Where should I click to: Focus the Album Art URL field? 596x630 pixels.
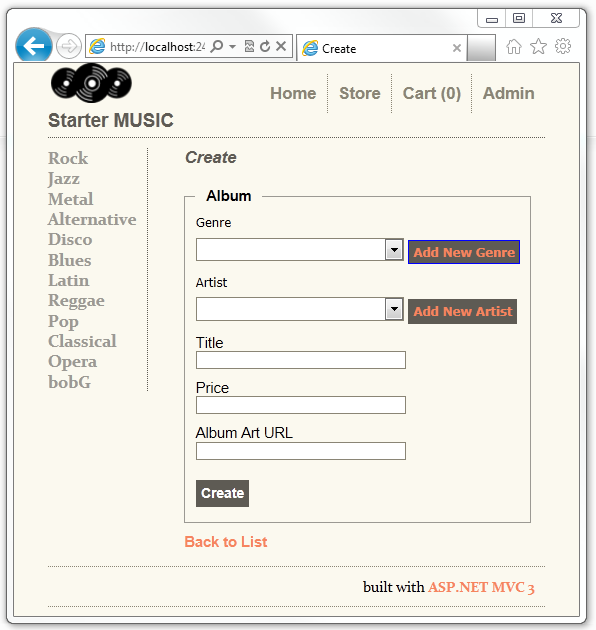coord(301,451)
